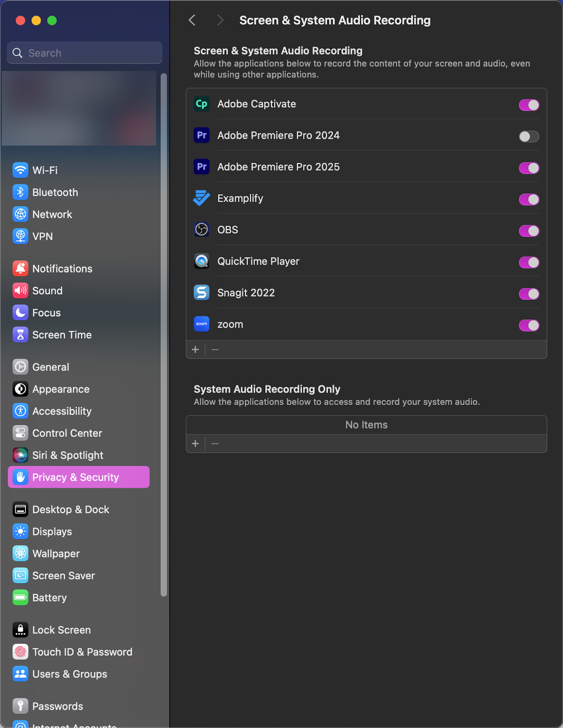This screenshot has width=563, height=728.
Task: Open Privacy & Security settings
Action: [x=79, y=477]
